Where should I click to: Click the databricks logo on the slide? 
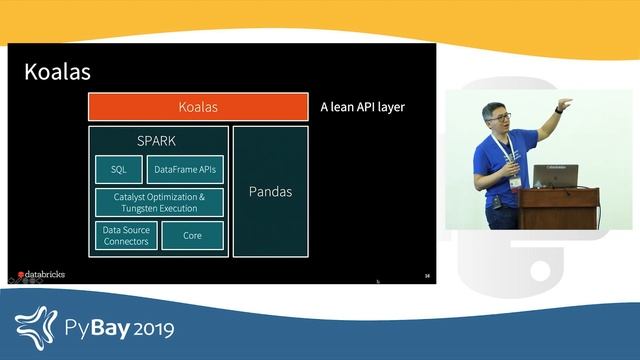(42, 274)
